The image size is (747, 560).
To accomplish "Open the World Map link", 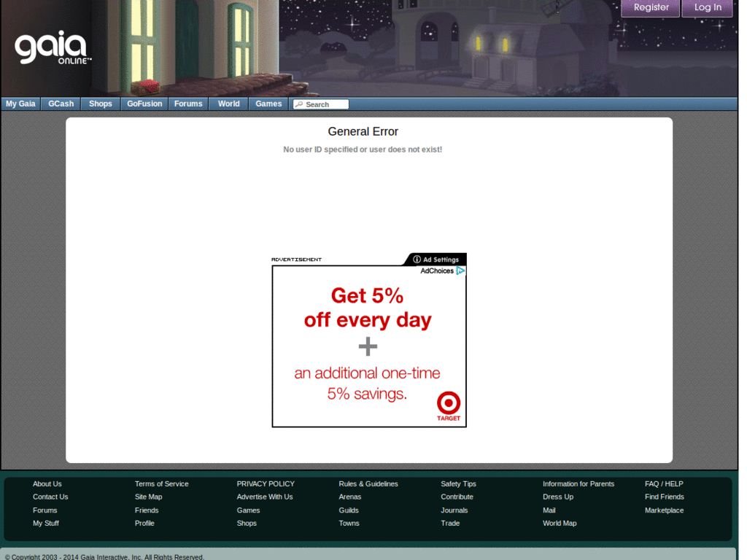I will pos(560,523).
